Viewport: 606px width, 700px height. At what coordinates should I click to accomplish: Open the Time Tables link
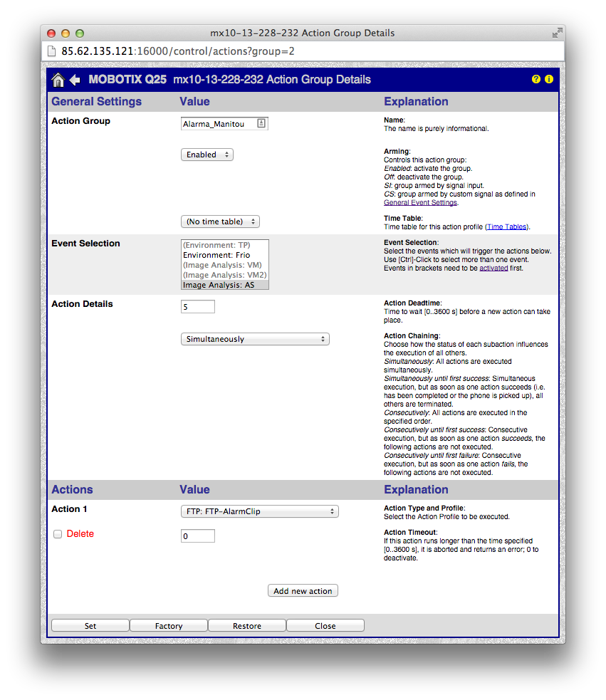point(506,226)
